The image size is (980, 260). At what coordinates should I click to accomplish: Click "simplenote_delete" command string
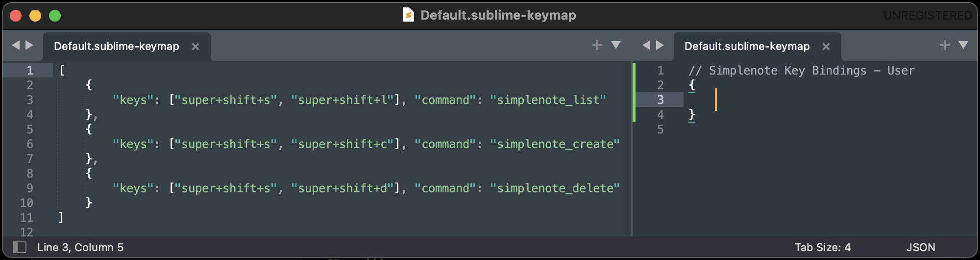point(555,188)
